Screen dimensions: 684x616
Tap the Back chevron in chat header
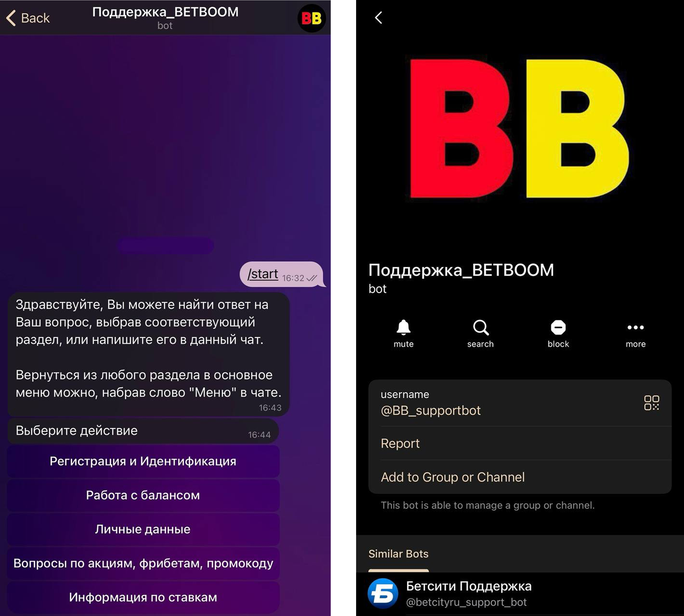11,18
